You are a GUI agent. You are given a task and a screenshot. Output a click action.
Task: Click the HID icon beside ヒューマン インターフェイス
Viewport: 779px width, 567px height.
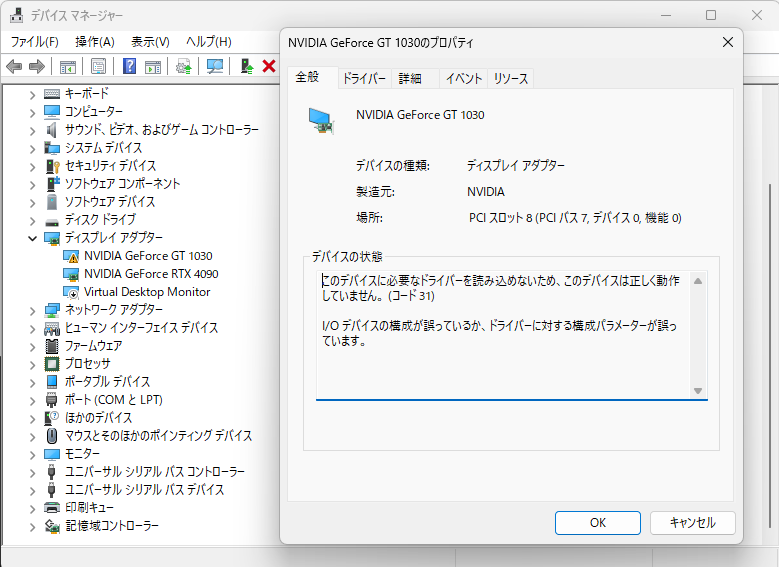(x=52, y=328)
